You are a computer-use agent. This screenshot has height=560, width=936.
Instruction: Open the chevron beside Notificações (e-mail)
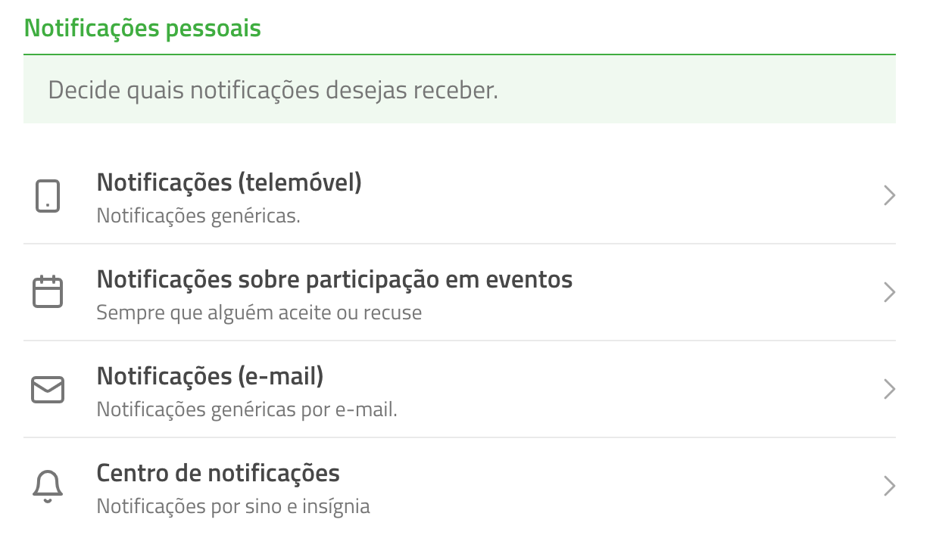pyautogui.click(x=890, y=389)
